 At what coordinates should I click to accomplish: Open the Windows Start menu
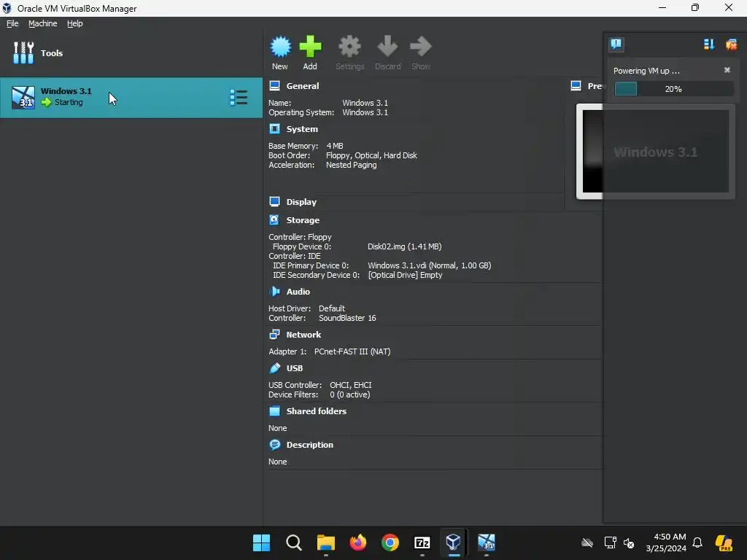(261, 542)
